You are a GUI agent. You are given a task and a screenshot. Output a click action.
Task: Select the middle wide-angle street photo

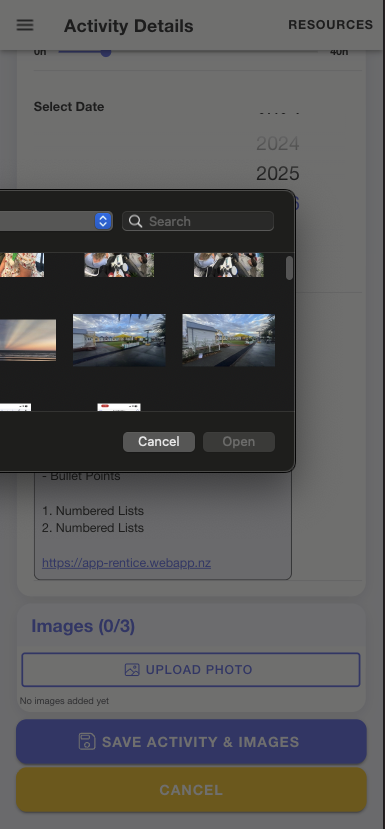[119, 340]
